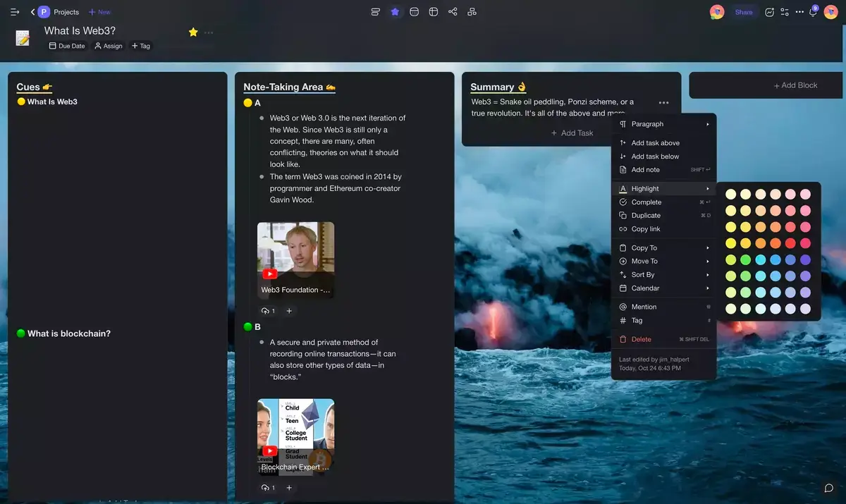
Task: Click the notifications bell icon
Action: (813, 12)
